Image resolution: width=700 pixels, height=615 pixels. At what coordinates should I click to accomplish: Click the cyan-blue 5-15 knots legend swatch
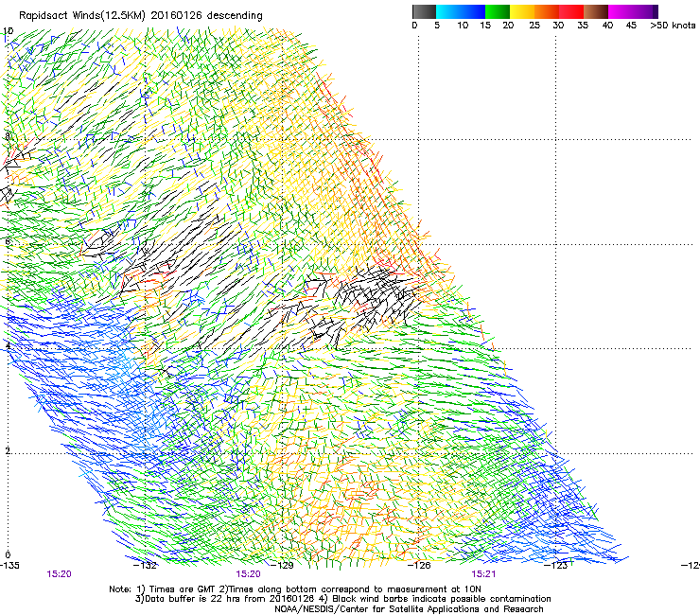pyautogui.click(x=461, y=11)
